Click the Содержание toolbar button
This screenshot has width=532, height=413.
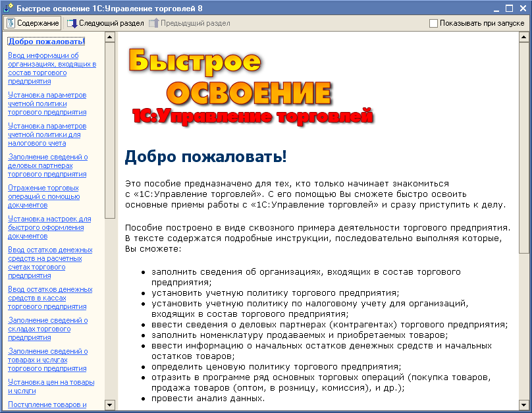(x=32, y=23)
